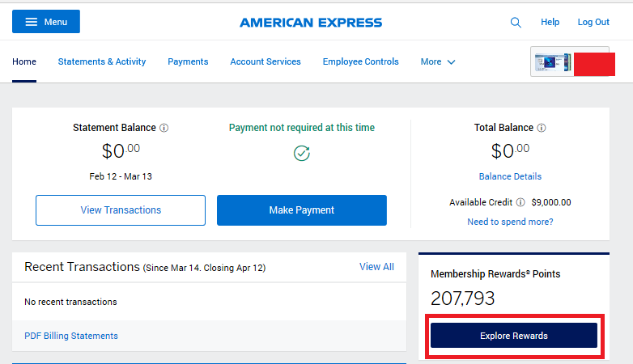The height and width of the screenshot is (364, 633).
Task: Click the American Express logo
Action: click(x=311, y=23)
